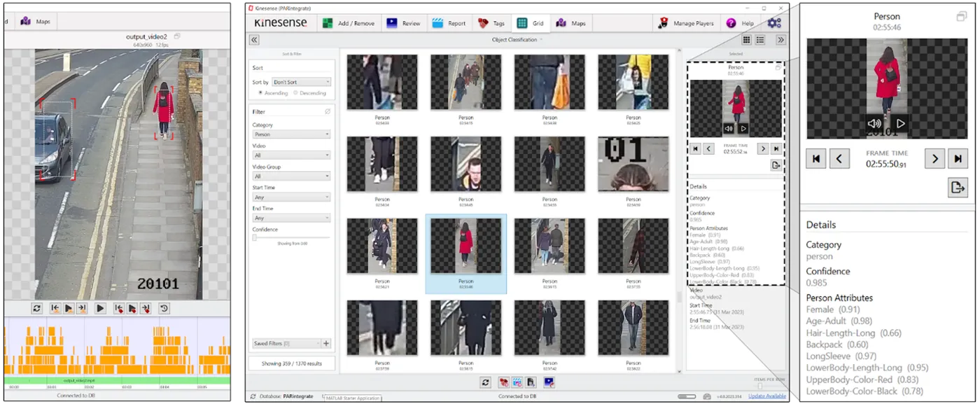Jump to last frame in zoomed preview
The width and height of the screenshot is (980, 404).
click(958, 158)
